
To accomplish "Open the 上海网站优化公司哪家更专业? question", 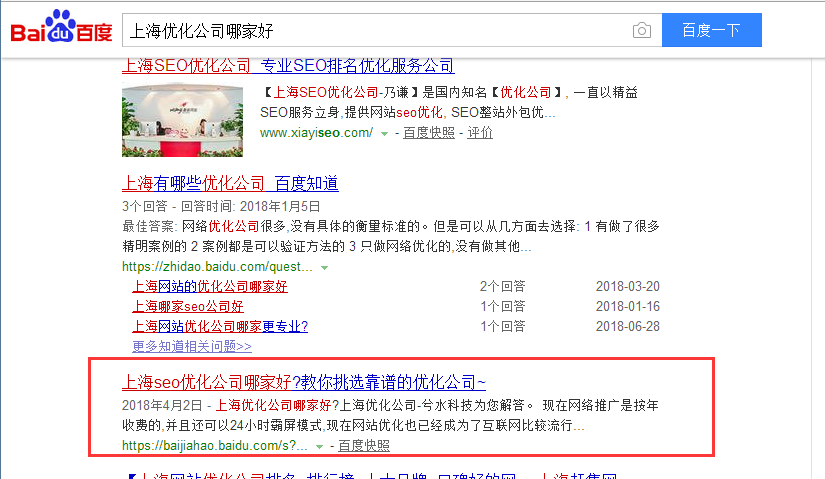I will click(x=220, y=327).
